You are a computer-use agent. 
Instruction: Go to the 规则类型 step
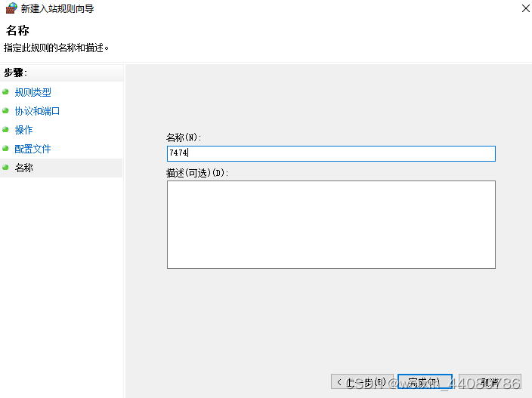point(33,92)
